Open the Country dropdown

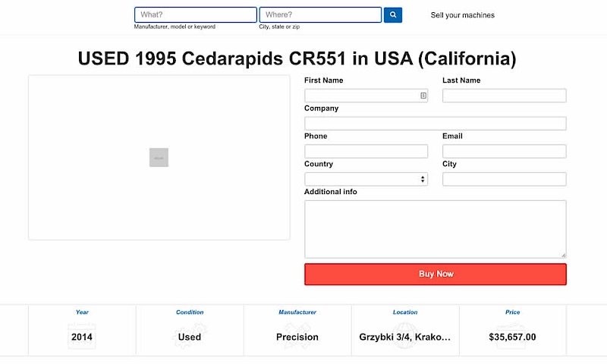click(x=366, y=179)
